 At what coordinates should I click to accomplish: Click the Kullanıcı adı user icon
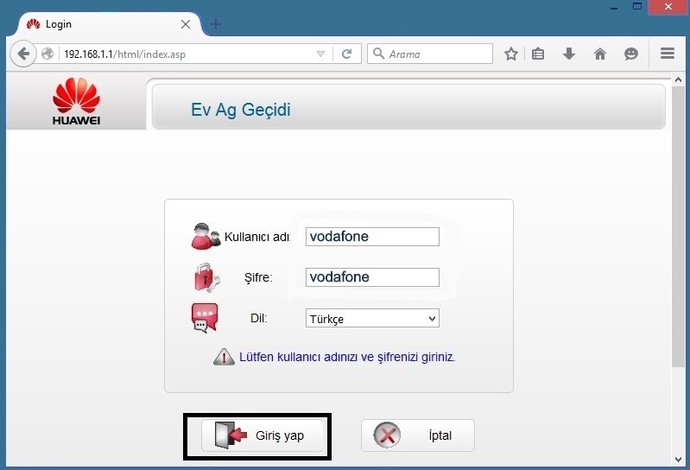(x=206, y=236)
